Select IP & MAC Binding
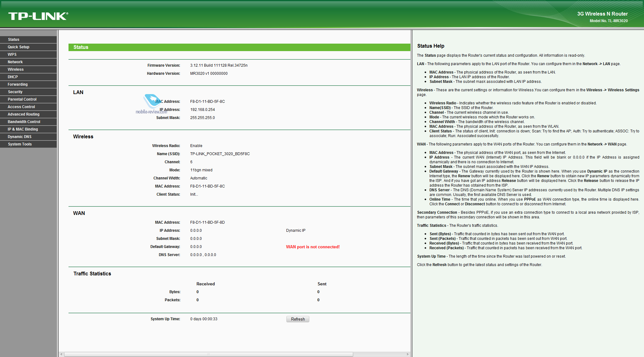The width and height of the screenshot is (644, 357). click(28, 129)
